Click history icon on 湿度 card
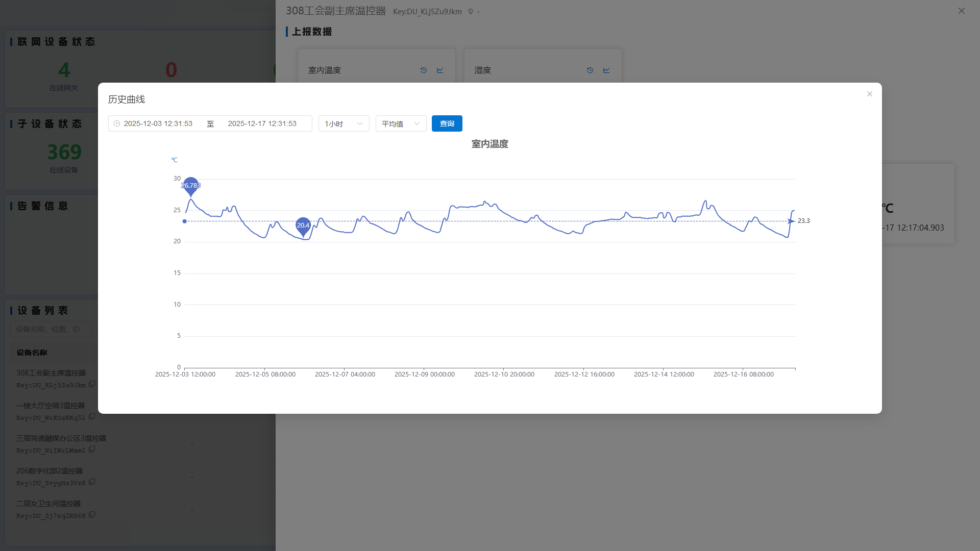The image size is (980, 551). pos(590,70)
